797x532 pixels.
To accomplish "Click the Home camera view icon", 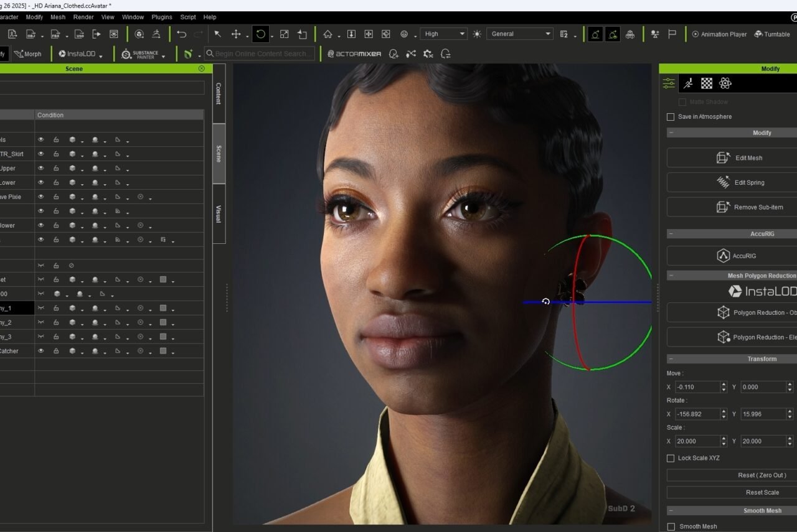I will point(328,34).
